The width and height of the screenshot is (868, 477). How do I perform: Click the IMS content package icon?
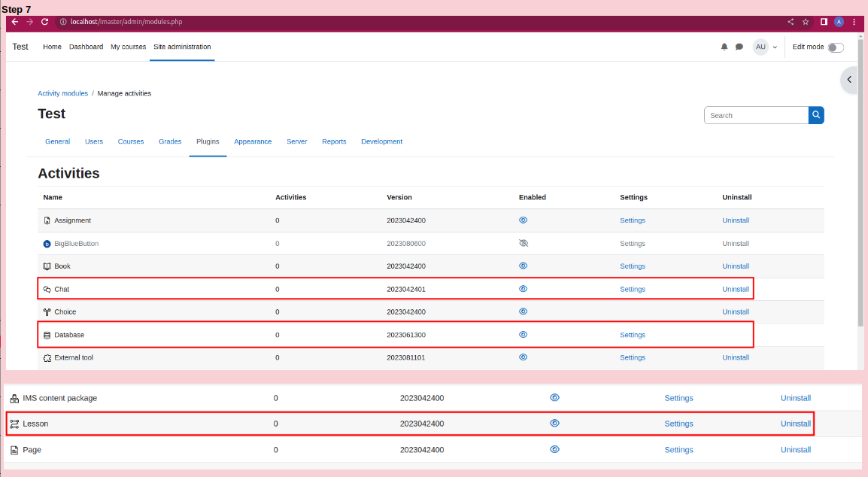click(x=14, y=398)
